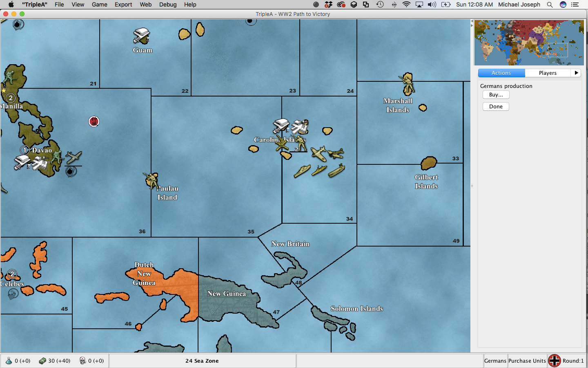Open the Game menu
This screenshot has height=368, width=588.
[99, 4]
